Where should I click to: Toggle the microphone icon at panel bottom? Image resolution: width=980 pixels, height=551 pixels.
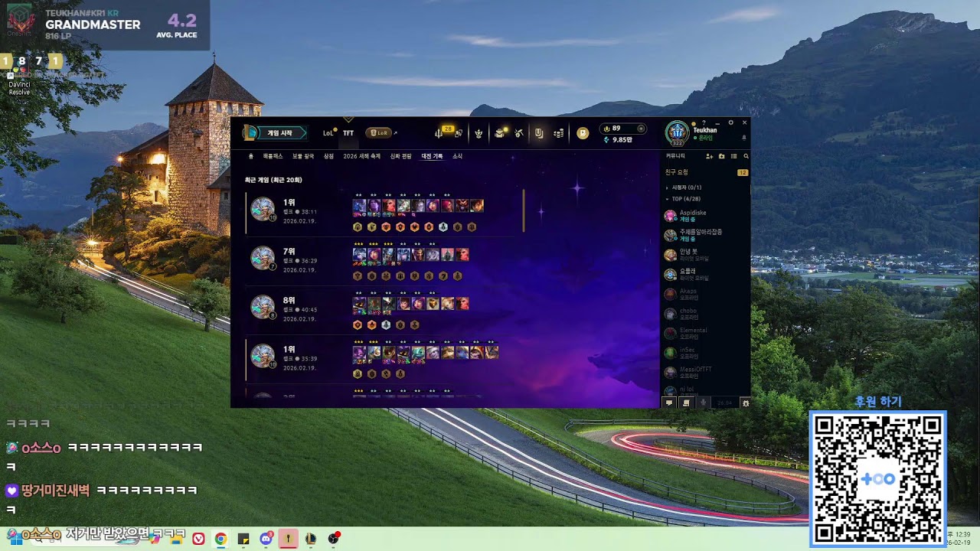coord(703,403)
